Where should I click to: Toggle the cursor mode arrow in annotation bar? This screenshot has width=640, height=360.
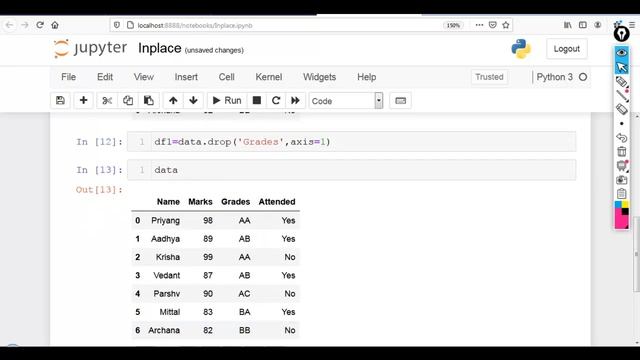coord(622,67)
